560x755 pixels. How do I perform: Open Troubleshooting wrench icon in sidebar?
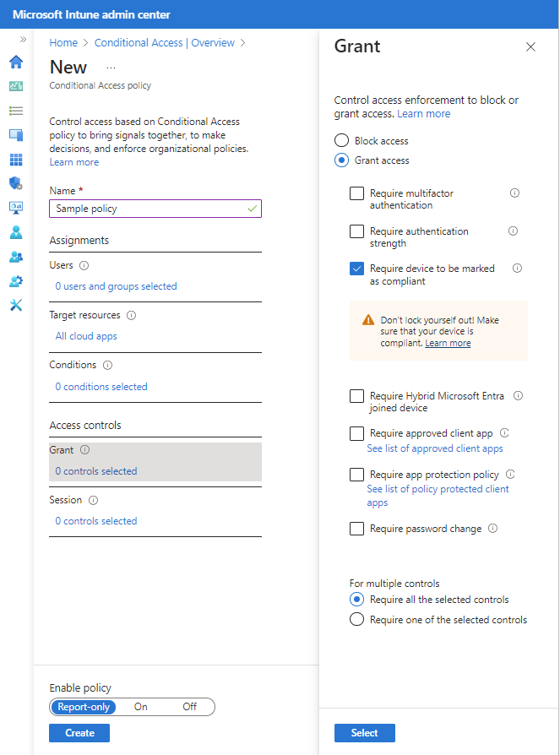pos(16,306)
